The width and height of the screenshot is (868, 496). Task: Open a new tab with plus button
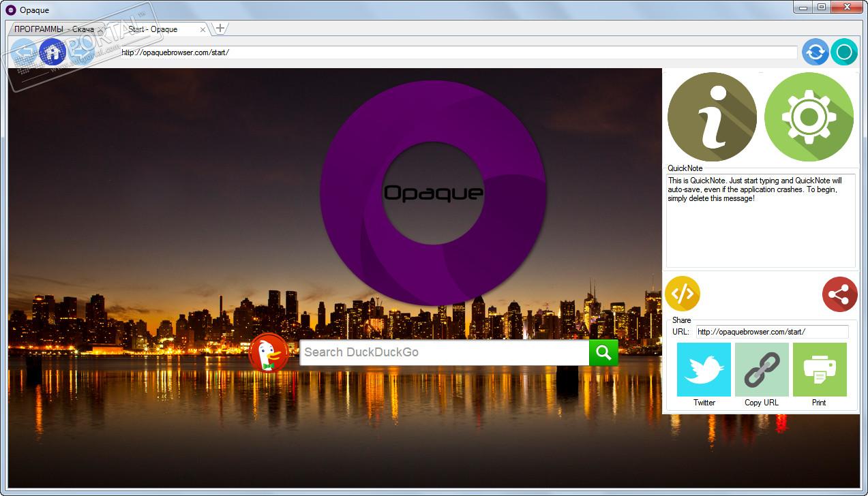click(x=220, y=29)
